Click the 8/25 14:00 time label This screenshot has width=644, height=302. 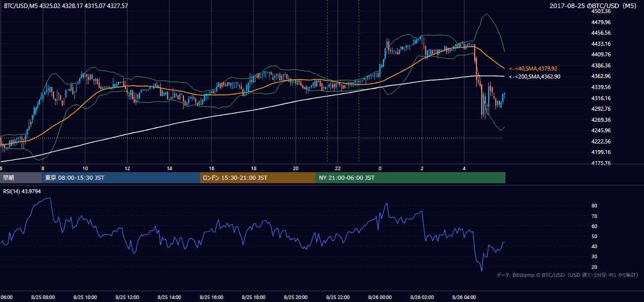pyautogui.click(x=169, y=297)
